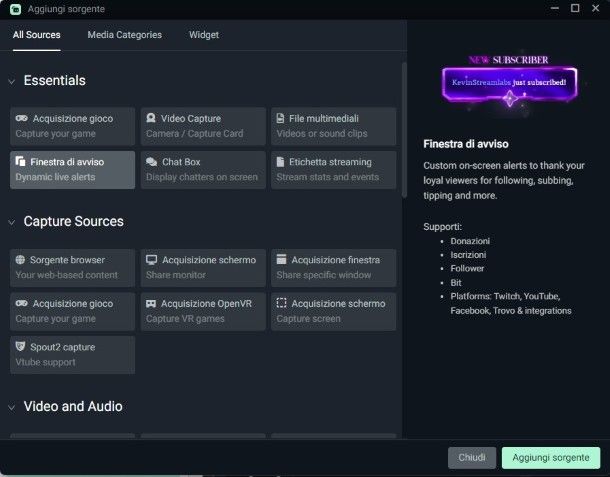
Task: Click the Aggiungi sorgente green button
Action: pos(551,458)
